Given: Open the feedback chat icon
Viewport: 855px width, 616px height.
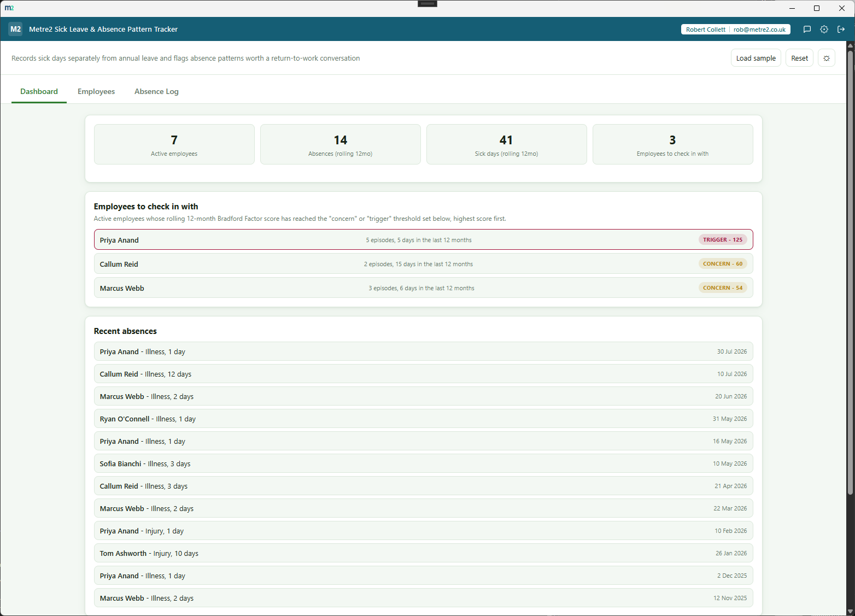Looking at the screenshot, I should 807,30.
